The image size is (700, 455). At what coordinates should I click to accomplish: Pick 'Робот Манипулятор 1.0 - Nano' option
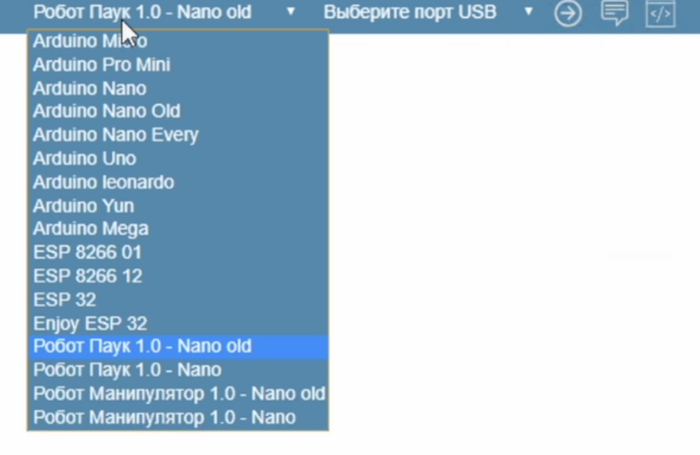tap(164, 417)
